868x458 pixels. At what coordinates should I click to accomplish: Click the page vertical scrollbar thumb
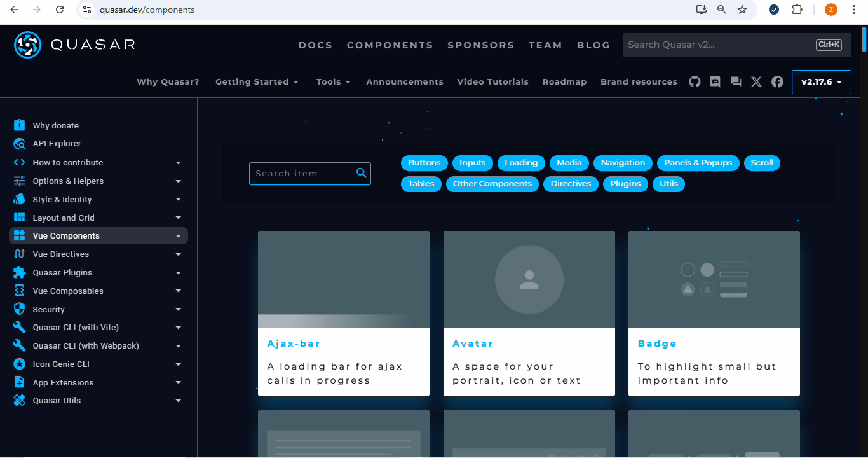[864, 38]
